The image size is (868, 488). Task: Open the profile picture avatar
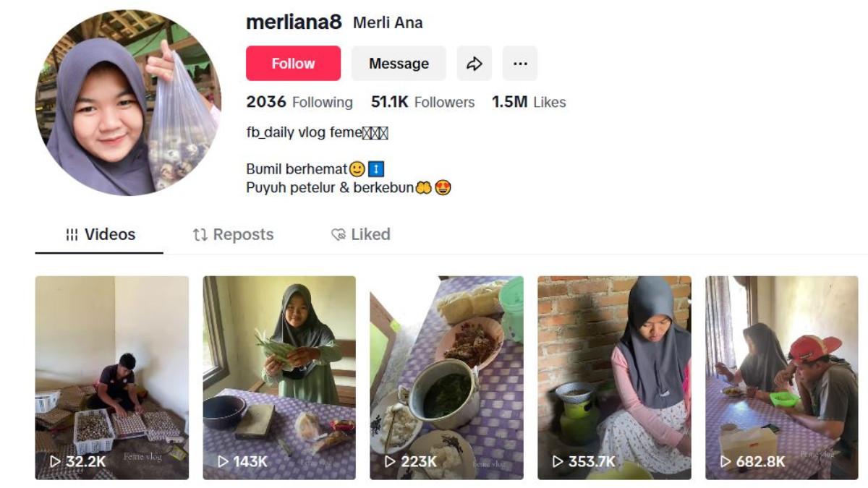pyautogui.click(x=128, y=103)
